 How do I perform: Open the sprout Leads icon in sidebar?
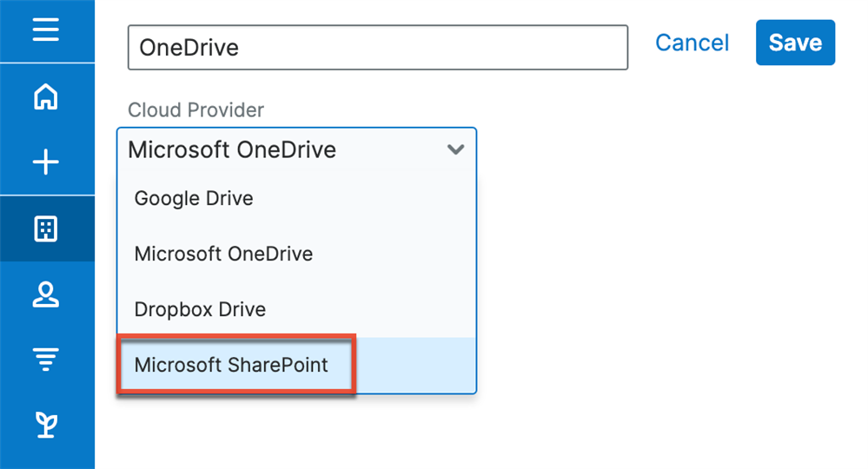click(x=45, y=425)
